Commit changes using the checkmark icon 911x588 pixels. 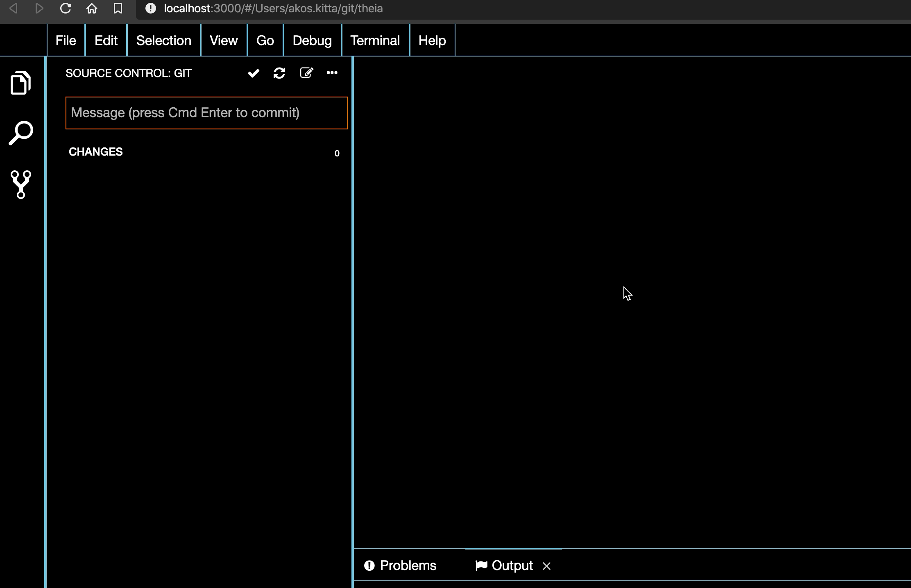click(253, 73)
